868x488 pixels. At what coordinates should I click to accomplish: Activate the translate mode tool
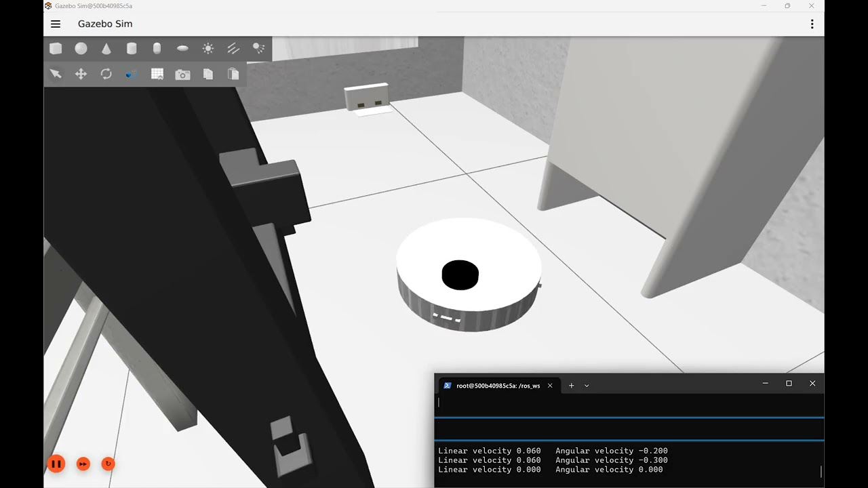coord(81,74)
